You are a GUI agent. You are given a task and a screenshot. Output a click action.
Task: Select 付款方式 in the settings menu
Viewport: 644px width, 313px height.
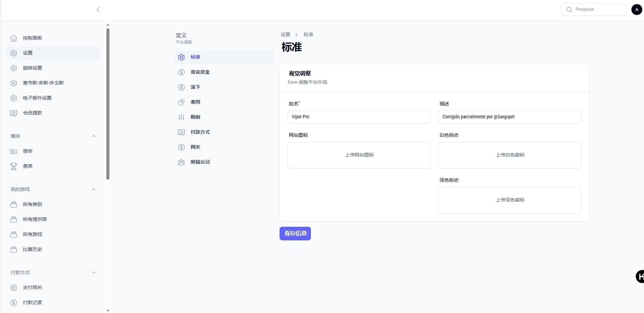200,132
